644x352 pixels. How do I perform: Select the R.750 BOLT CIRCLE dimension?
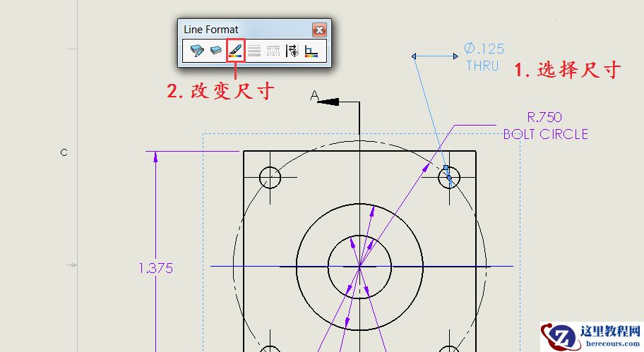545,126
